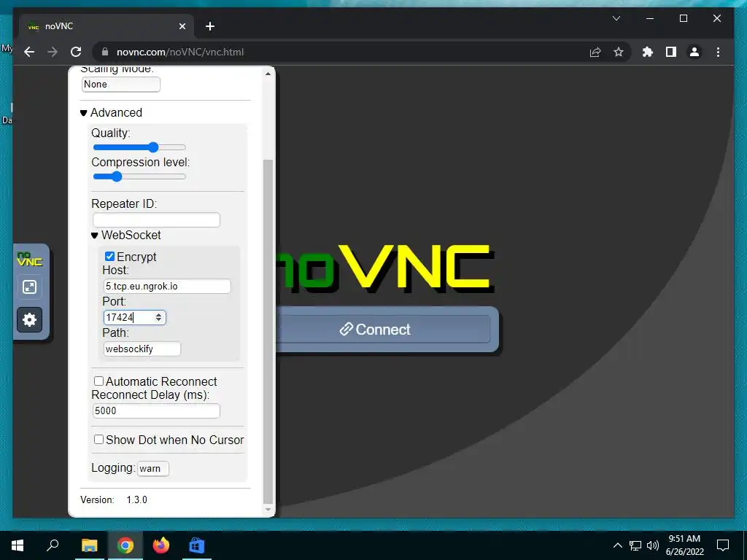
Task: Show hidden tray icons
Action: click(x=617, y=545)
